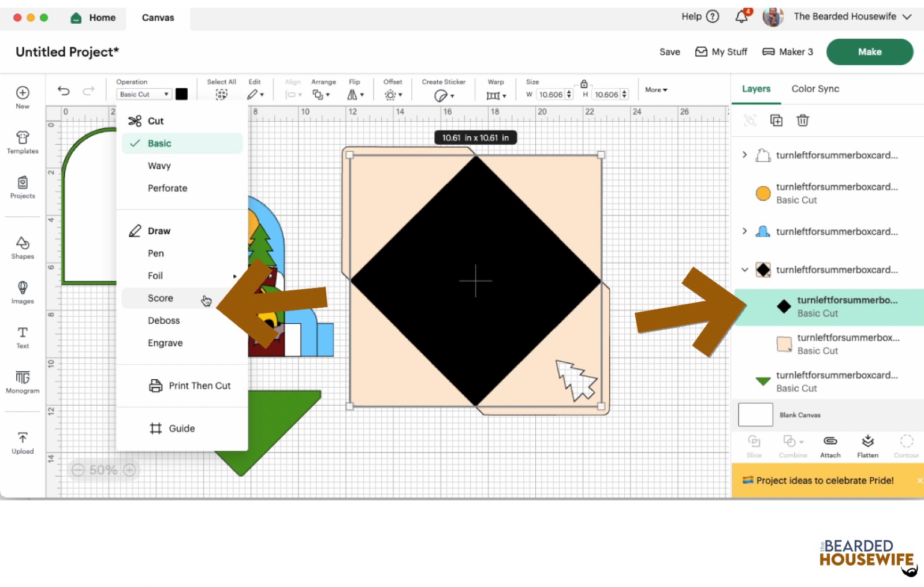Open the Edit pencil tool

tap(255, 95)
